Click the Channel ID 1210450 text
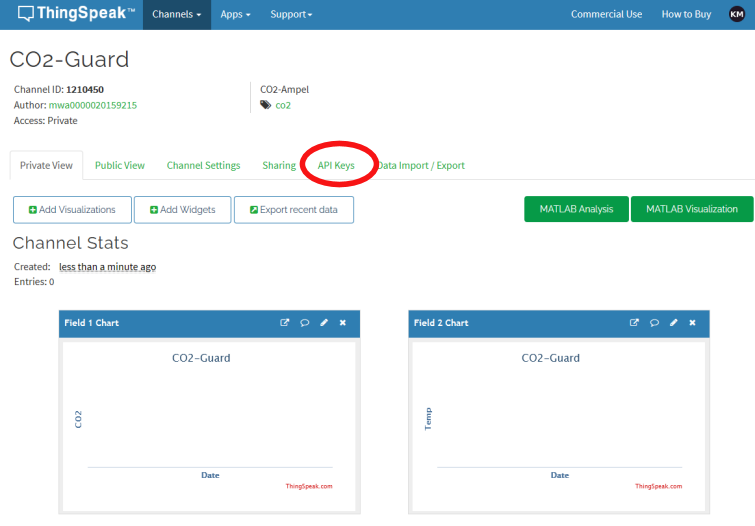Screen dimensions: 755x526 click(59, 90)
